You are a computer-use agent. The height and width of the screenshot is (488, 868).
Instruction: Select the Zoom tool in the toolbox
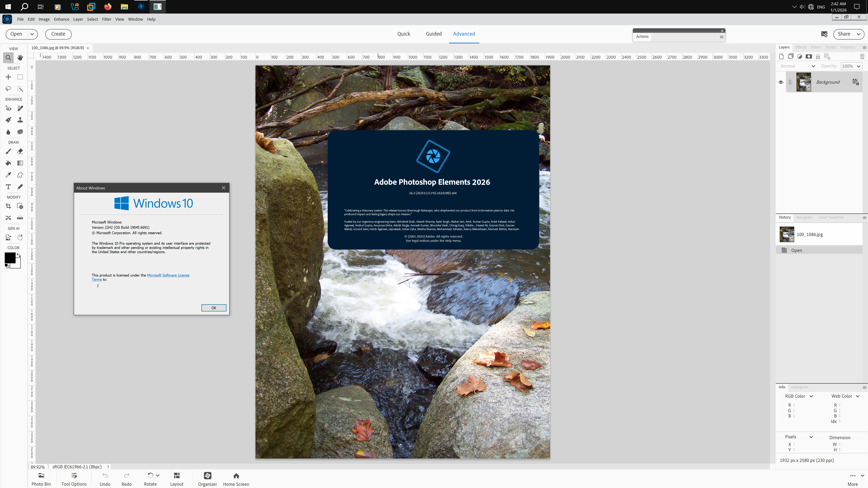pyautogui.click(x=8, y=58)
